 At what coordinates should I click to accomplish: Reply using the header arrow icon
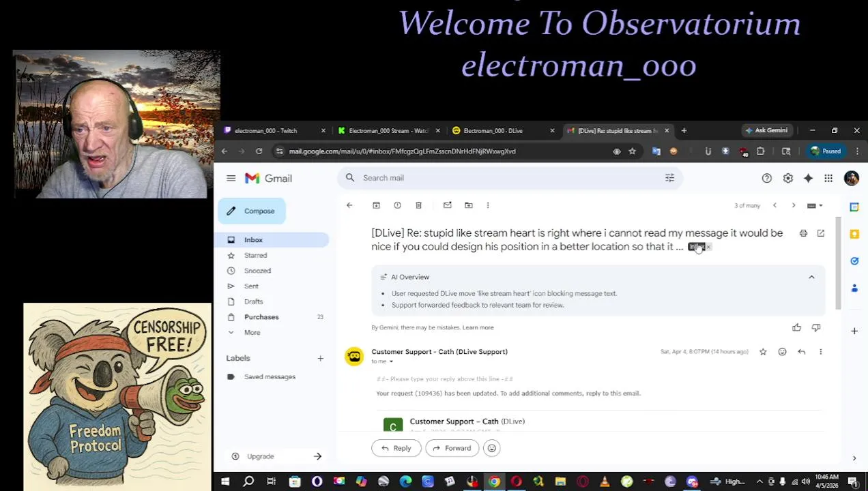point(802,352)
